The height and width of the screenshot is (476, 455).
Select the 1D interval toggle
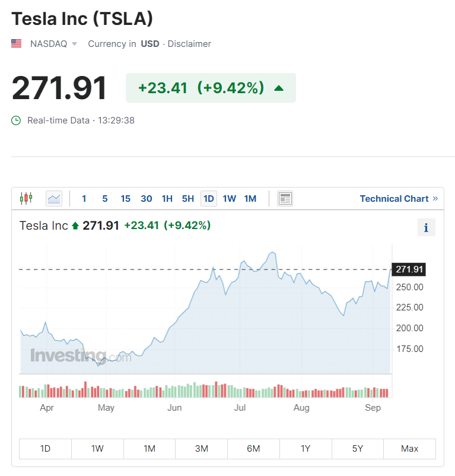208,199
